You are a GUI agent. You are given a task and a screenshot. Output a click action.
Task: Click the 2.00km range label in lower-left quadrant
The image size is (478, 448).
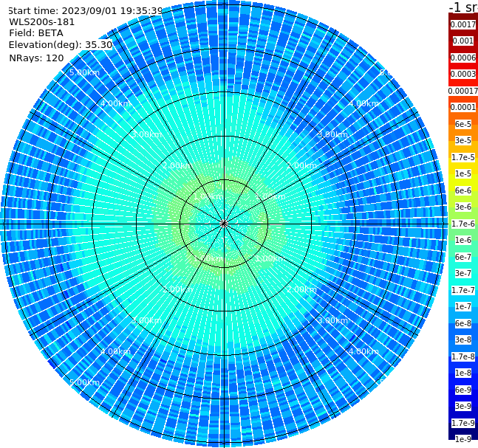(x=177, y=289)
